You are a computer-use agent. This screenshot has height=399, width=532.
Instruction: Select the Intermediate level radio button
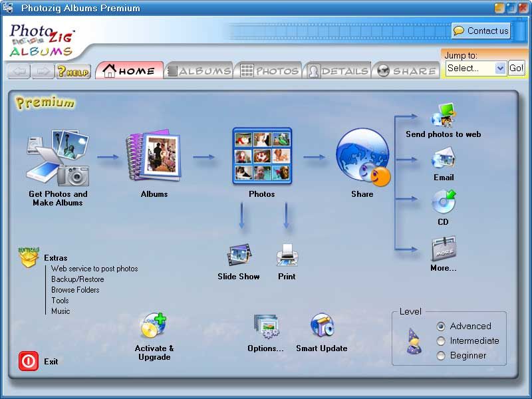click(441, 341)
